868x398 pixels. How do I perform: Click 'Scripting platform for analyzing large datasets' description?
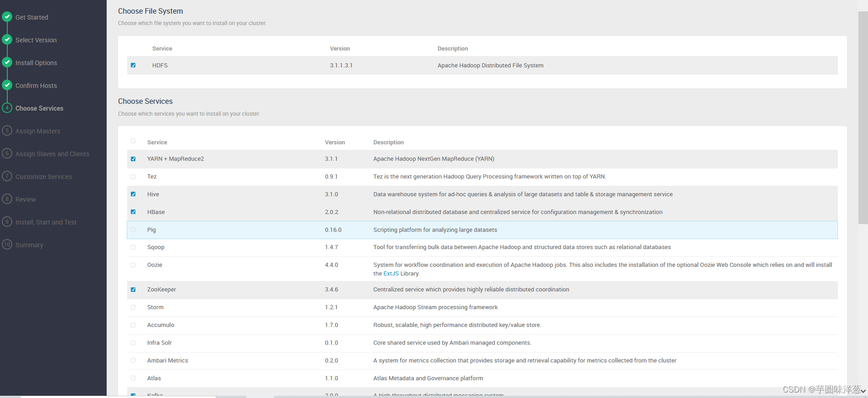pos(435,230)
